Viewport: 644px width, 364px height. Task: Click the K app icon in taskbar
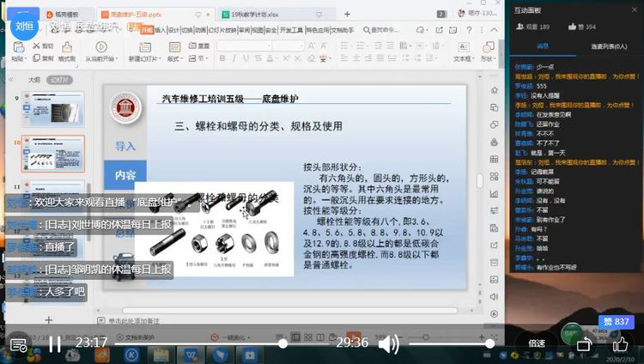131,355
